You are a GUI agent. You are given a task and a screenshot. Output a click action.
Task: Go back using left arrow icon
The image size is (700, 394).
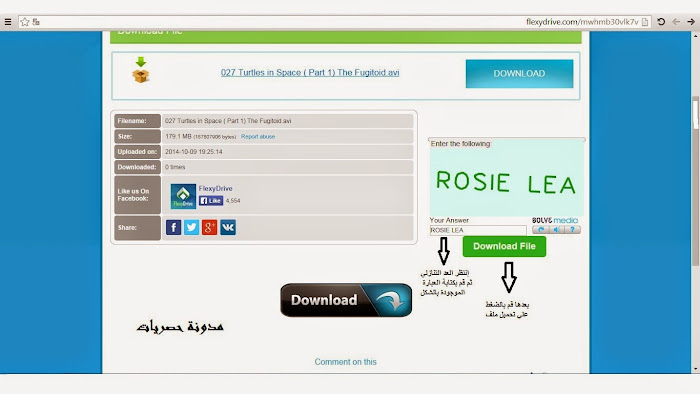click(x=676, y=21)
